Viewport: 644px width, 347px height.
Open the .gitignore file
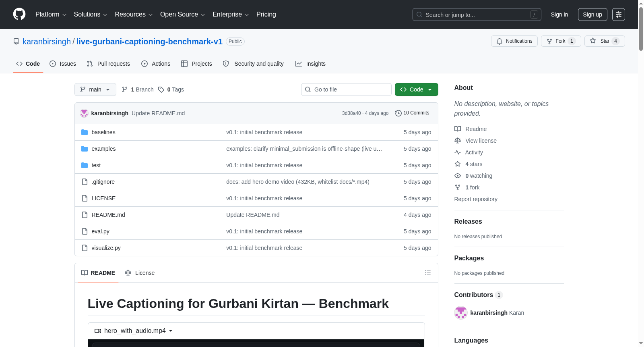[x=103, y=182]
